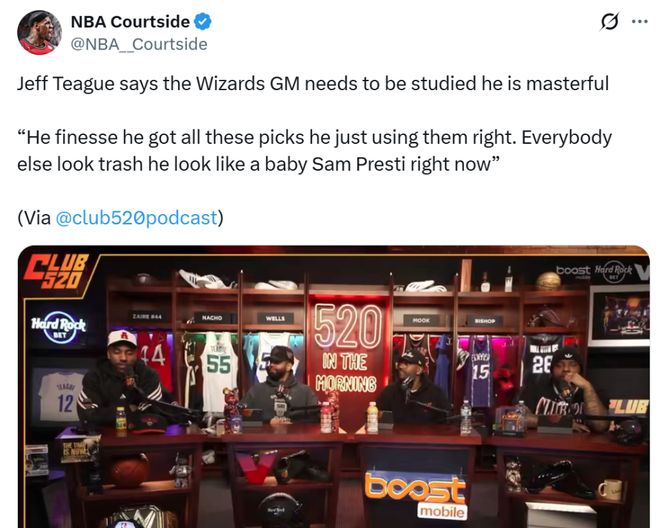This screenshot has height=528, width=660.
Task: Click the framed Teague 12 jersey
Action: tap(59, 395)
